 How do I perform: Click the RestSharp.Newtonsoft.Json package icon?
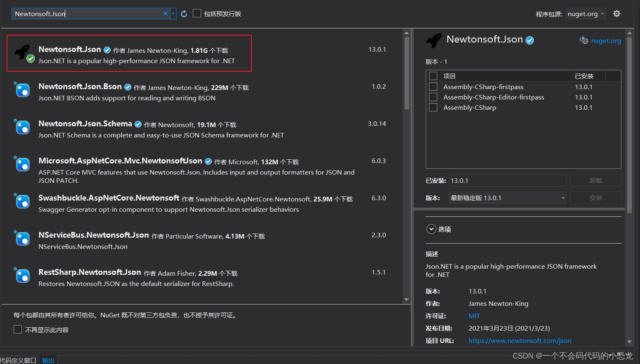click(x=22, y=276)
